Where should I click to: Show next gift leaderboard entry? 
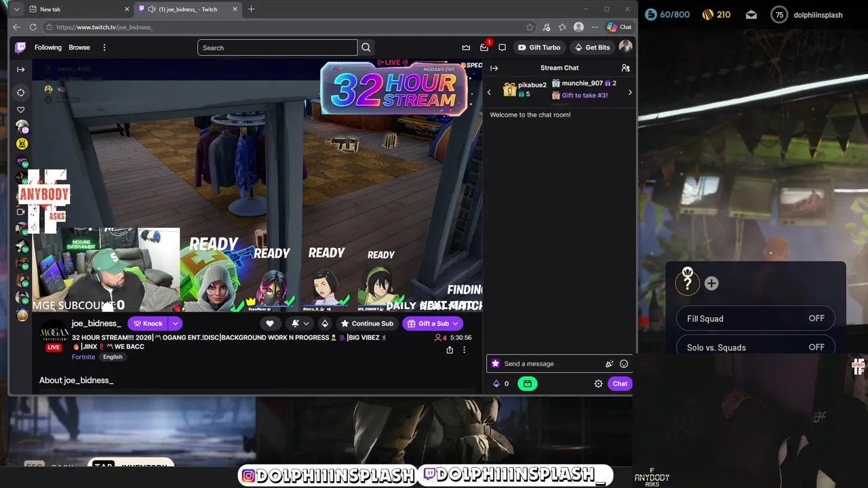click(630, 92)
